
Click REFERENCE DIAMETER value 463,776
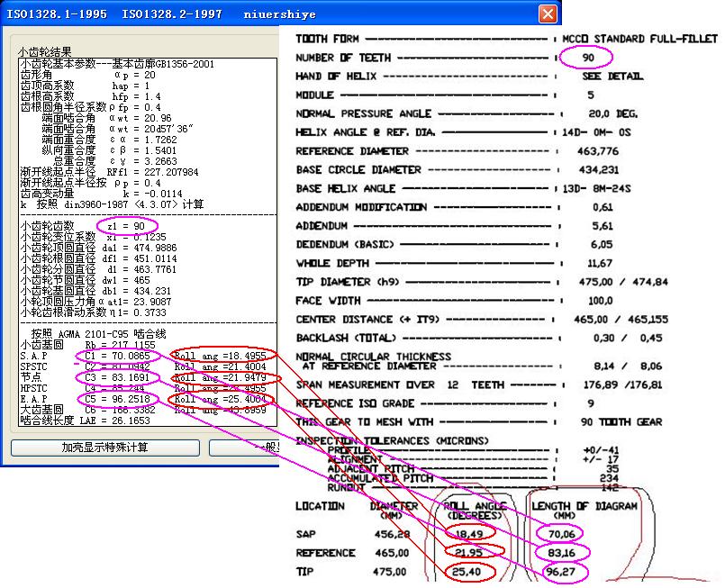point(598,151)
